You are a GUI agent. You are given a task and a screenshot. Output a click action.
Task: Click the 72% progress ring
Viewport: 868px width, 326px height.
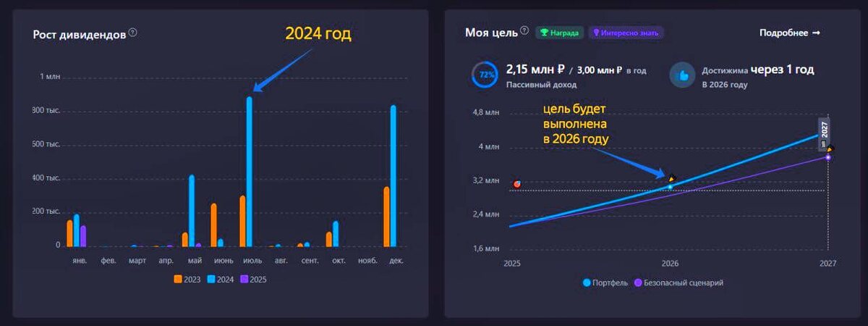tap(484, 75)
